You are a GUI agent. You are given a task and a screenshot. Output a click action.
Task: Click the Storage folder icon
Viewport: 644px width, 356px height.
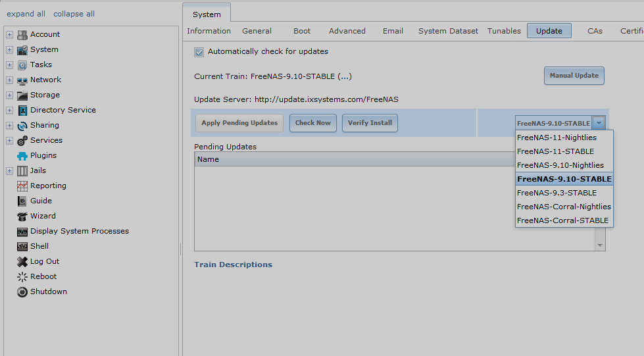pyautogui.click(x=22, y=95)
